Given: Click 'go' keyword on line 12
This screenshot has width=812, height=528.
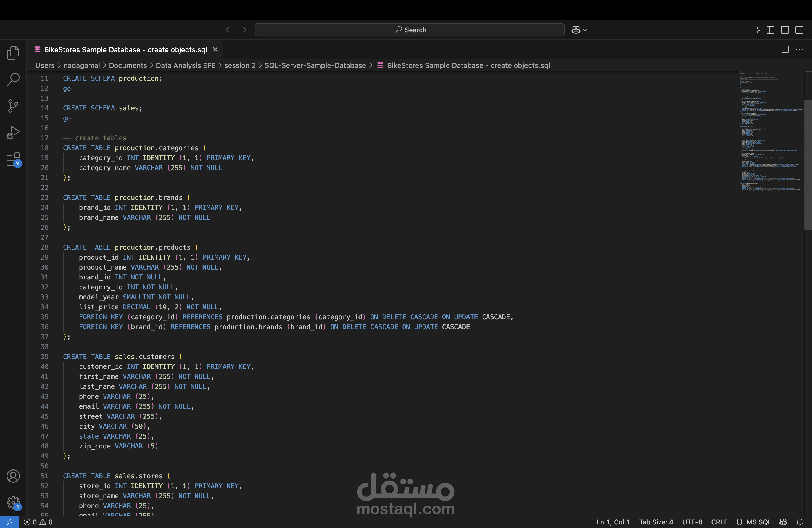Looking at the screenshot, I should (x=67, y=88).
